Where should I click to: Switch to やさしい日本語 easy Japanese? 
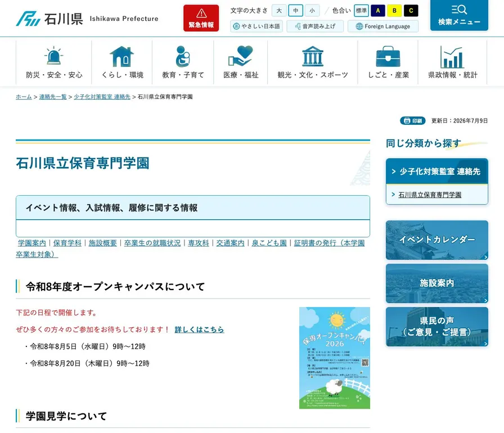pos(256,26)
